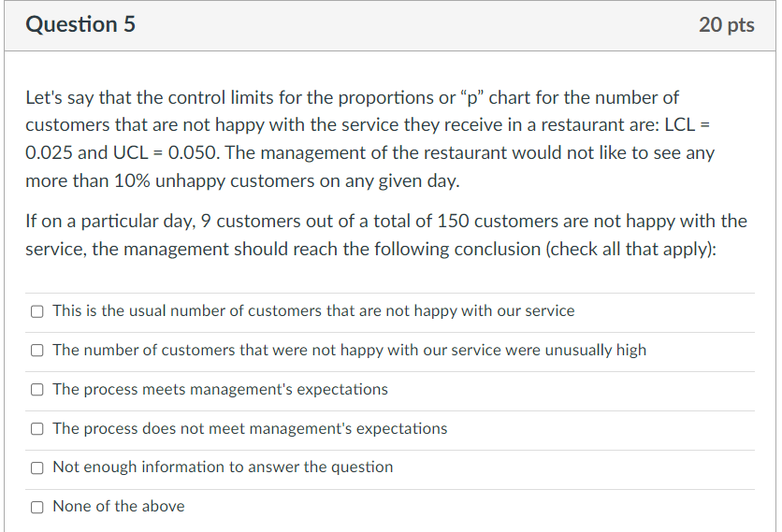Check 'This is the usual number of customers' box

click(36, 311)
